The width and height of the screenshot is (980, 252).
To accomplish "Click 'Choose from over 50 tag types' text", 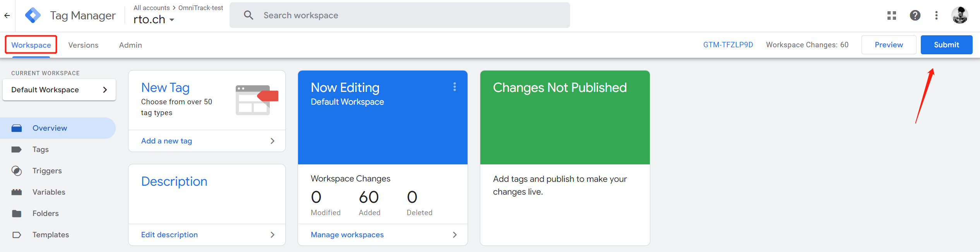I will point(176,107).
